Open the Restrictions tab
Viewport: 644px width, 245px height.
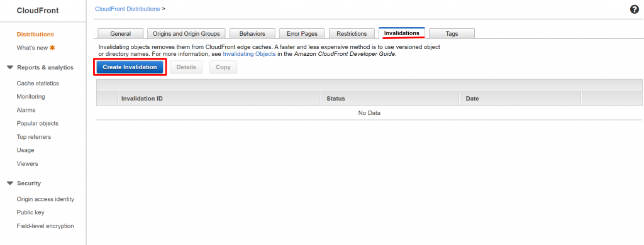352,34
